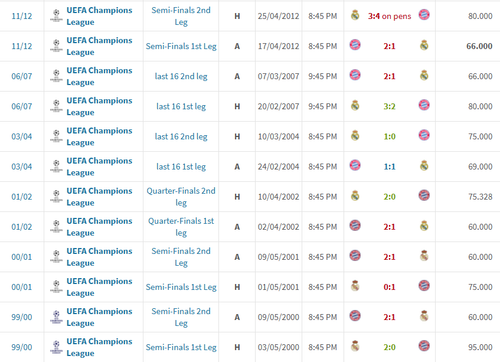
Task: Select attendance figure 69.000
Action: click(x=480, y=167)
